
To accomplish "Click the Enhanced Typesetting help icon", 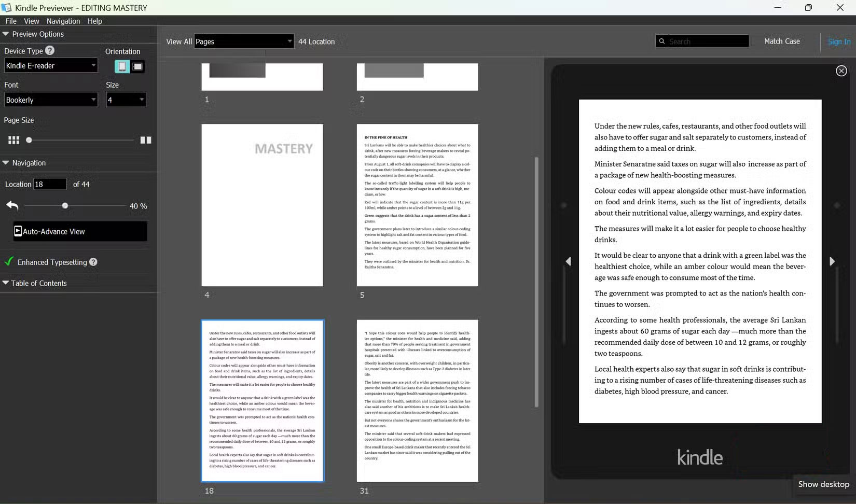I will pos(94,262).
